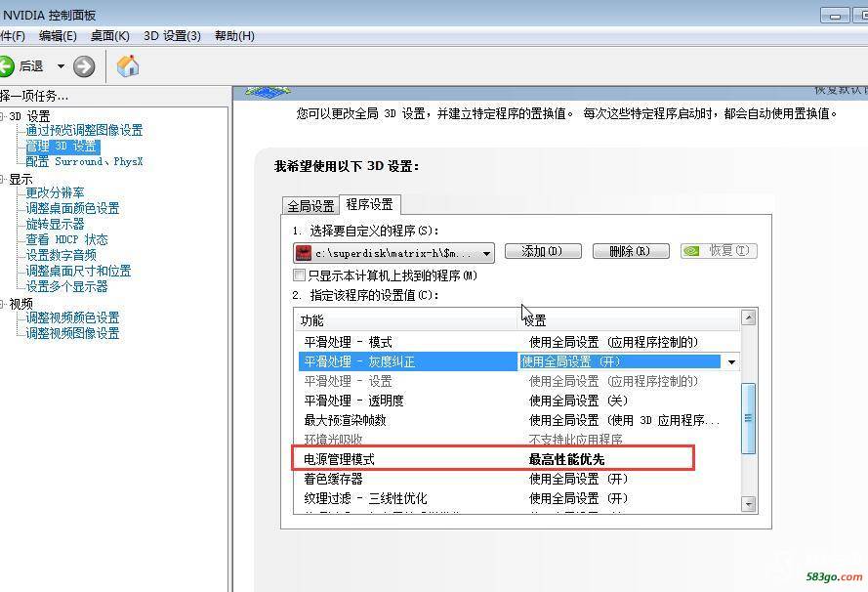
Task: Click the 功能 column header
Action: click(x=406, y=320)
